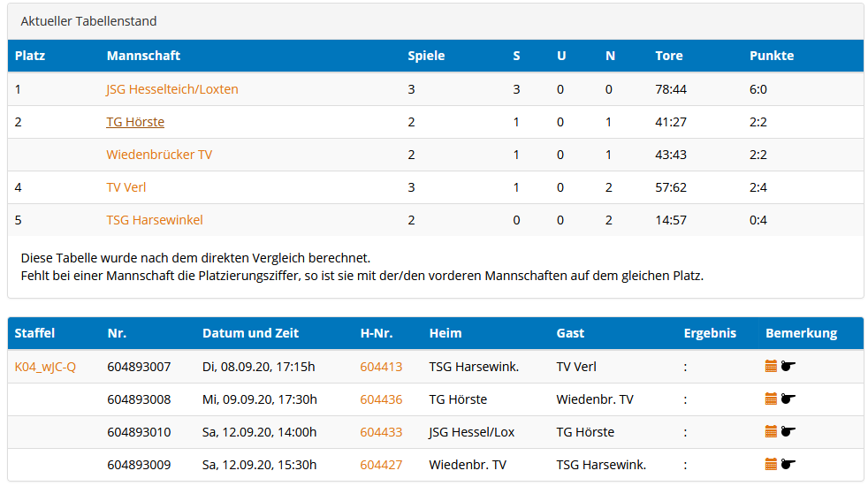The width and height of the screenshot is (868, 486).
Task: Click whistle icon for game 604893007
Action: pyautogui.click(x=788, y=367)
